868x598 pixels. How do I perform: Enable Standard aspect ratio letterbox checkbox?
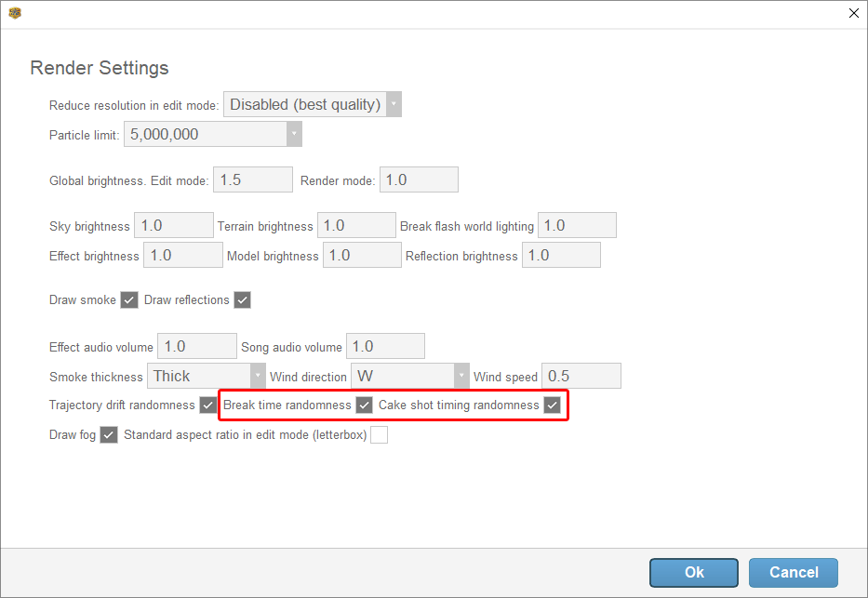click(380, 435)
